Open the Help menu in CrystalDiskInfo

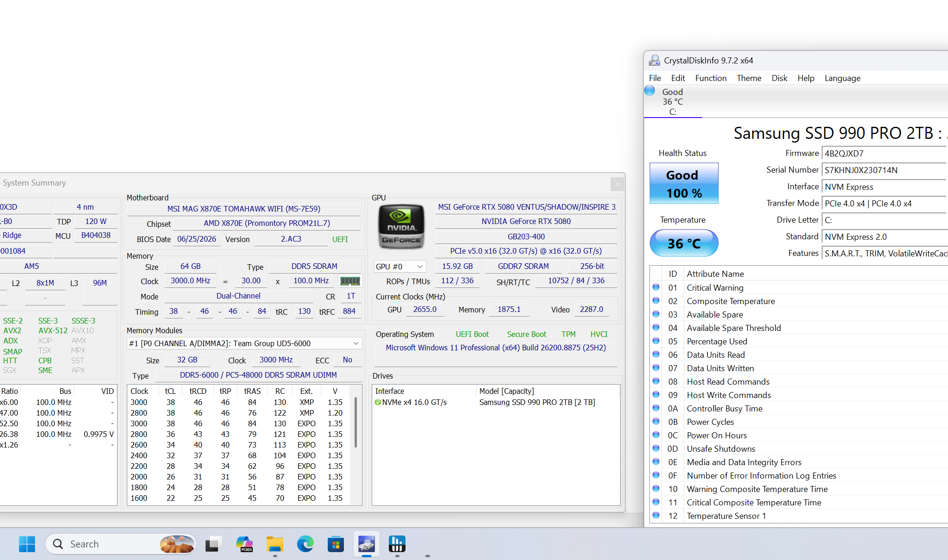coord(806,78)
